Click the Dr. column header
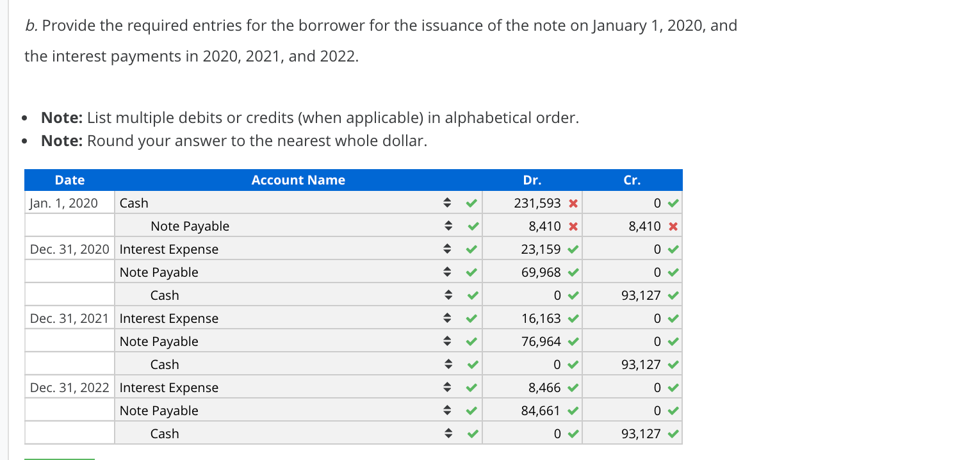Image resolution: width=980 pixels, height=460 pixels. tap(532, 181)
